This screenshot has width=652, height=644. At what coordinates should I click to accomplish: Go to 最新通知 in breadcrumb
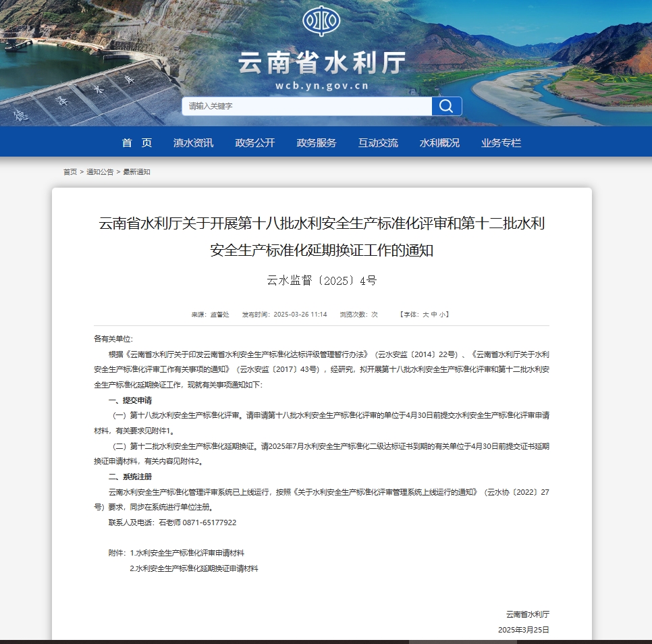point(136,171)
